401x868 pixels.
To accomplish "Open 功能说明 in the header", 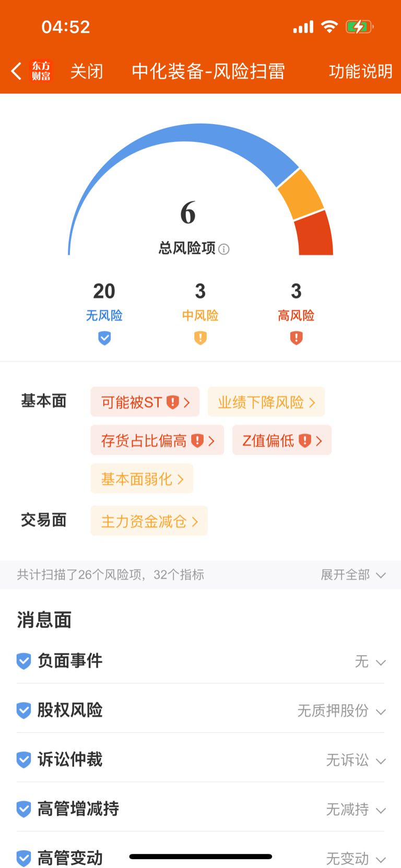I will point(360,71).
